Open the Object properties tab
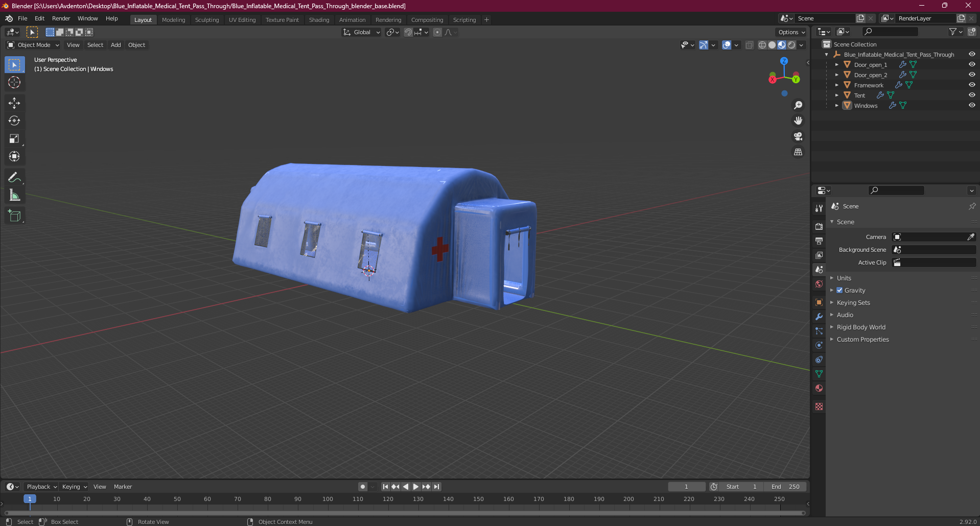This screenshot has height=526, width=980. pyautogui.click(x=819, y=302)
